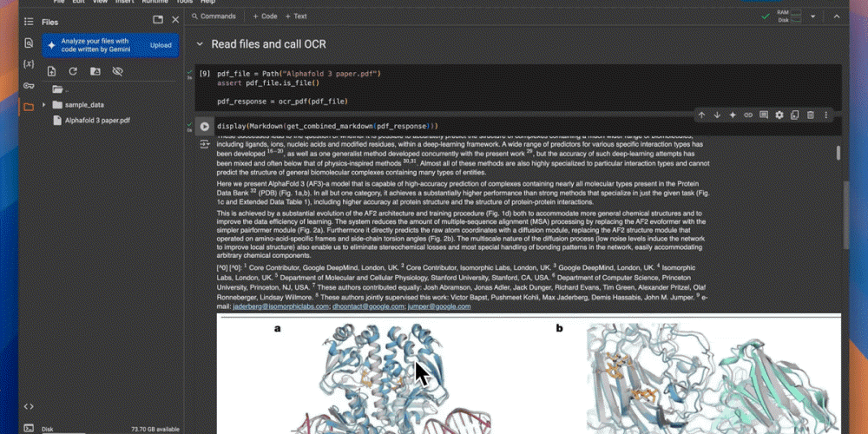Viewport: 868px width, 434px height.
Task: Open cell settings gear icon
Action: 779,115
